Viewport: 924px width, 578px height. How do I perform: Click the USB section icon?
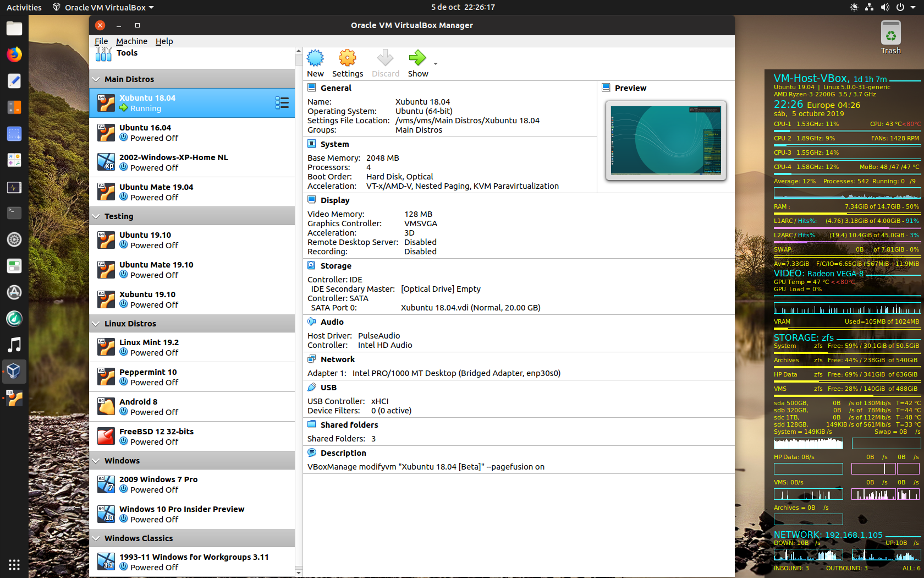(312, 387)
